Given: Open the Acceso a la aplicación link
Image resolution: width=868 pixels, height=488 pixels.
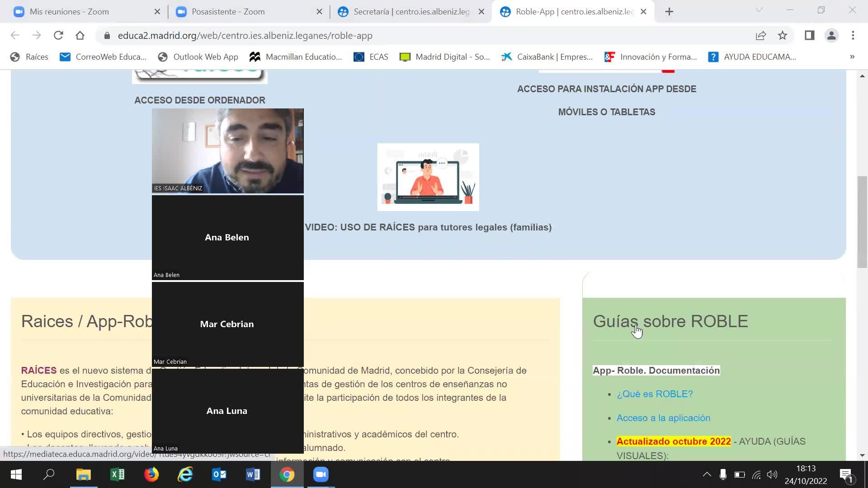Looking at the screenshot, I should [x=663, y=418].
